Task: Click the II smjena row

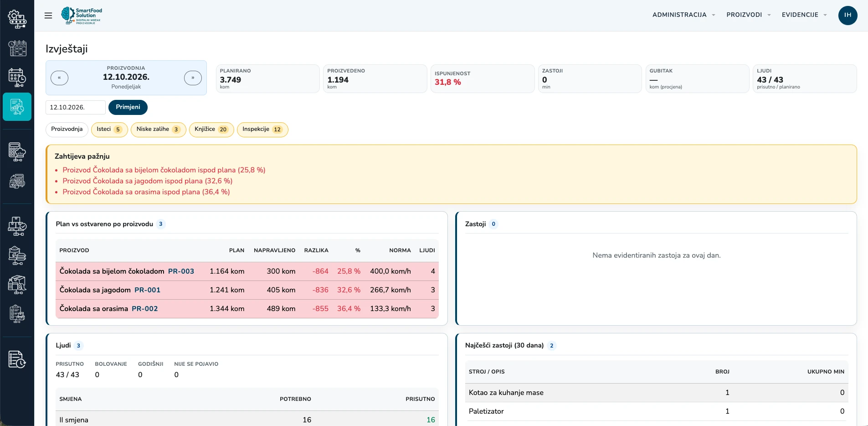Action: 247,420
